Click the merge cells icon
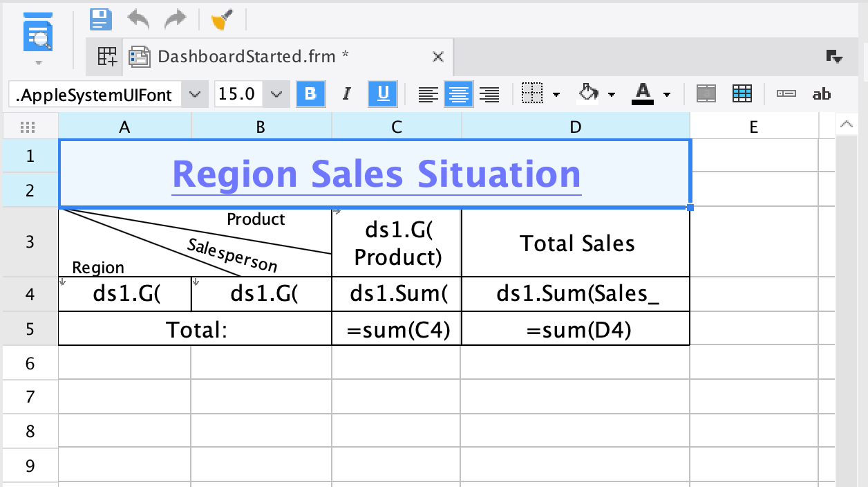 point(706,93)
